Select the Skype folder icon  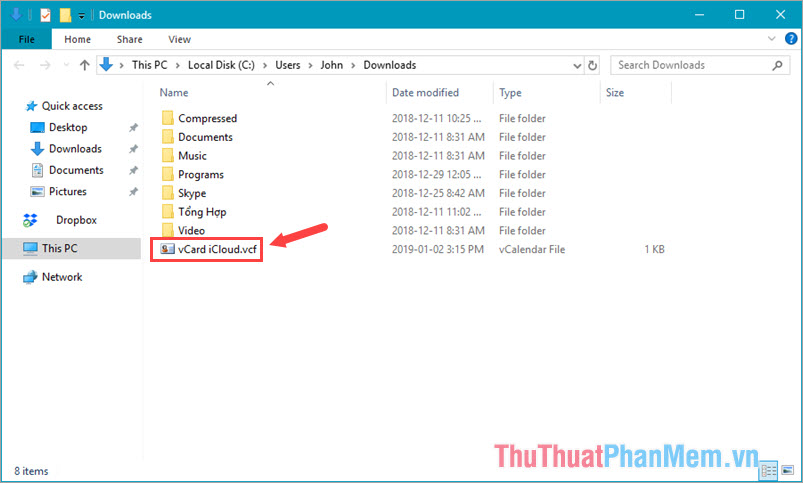click(167, 193)
